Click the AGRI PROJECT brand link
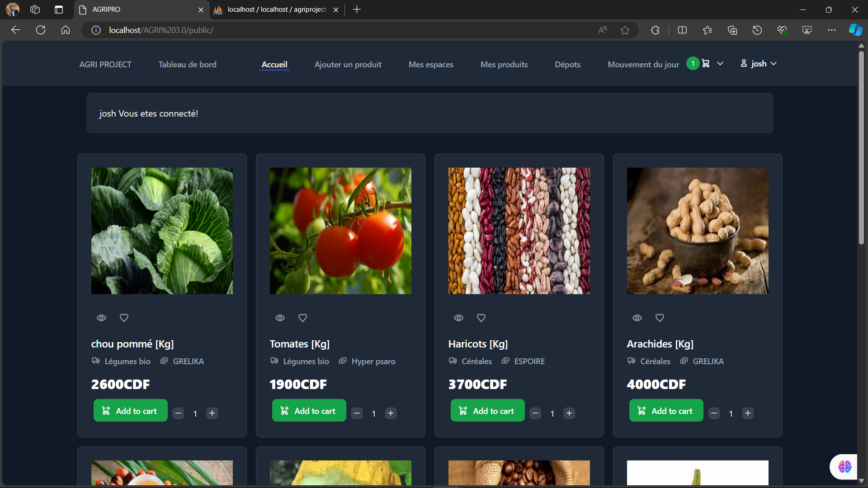Viewport: 868px width, 488px height. (105, 65)
